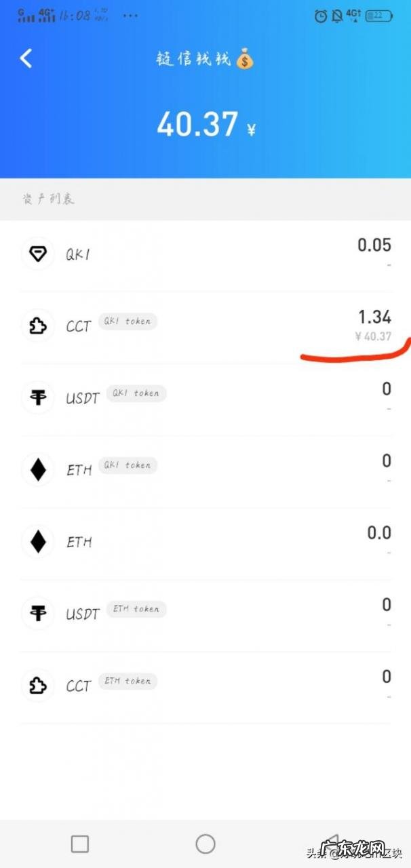Tap the back arrow at top left

[26, 58]
